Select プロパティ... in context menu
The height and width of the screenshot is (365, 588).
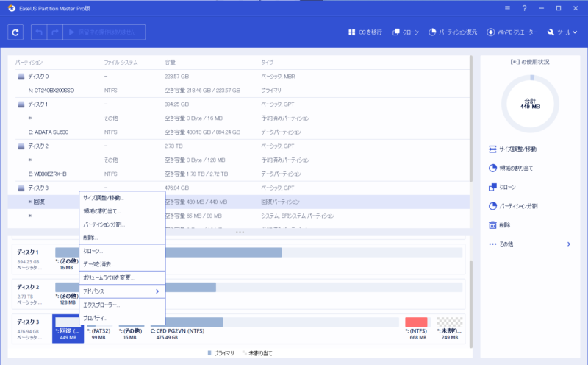coord(122,318)
